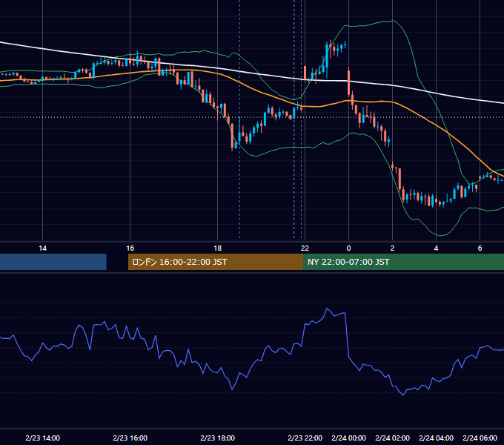The height and width of the screenshot is (445, 504).
Task: Click the London 16:00-22:00 JST session bar
Action: point(216,262)
